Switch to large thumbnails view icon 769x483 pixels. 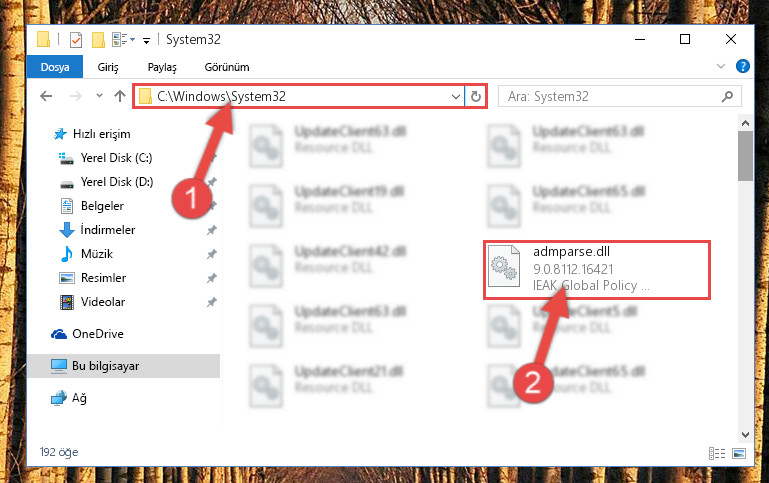point(739,453)
